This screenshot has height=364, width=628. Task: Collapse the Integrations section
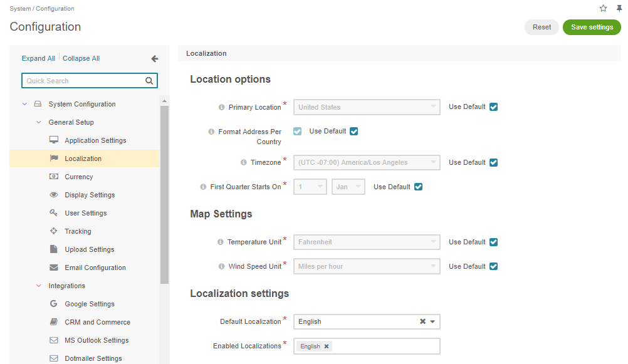click(x=38, y=286)
